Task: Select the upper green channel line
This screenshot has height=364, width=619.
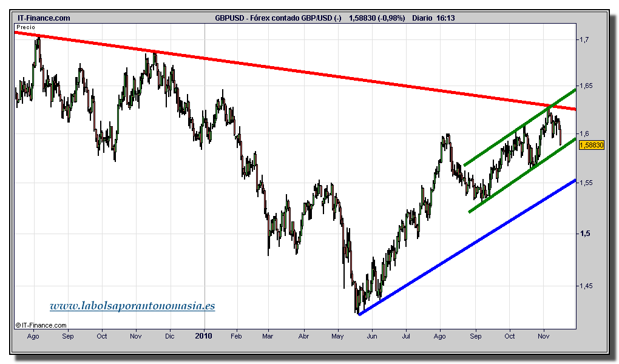Action: click(x=520, y=127)
